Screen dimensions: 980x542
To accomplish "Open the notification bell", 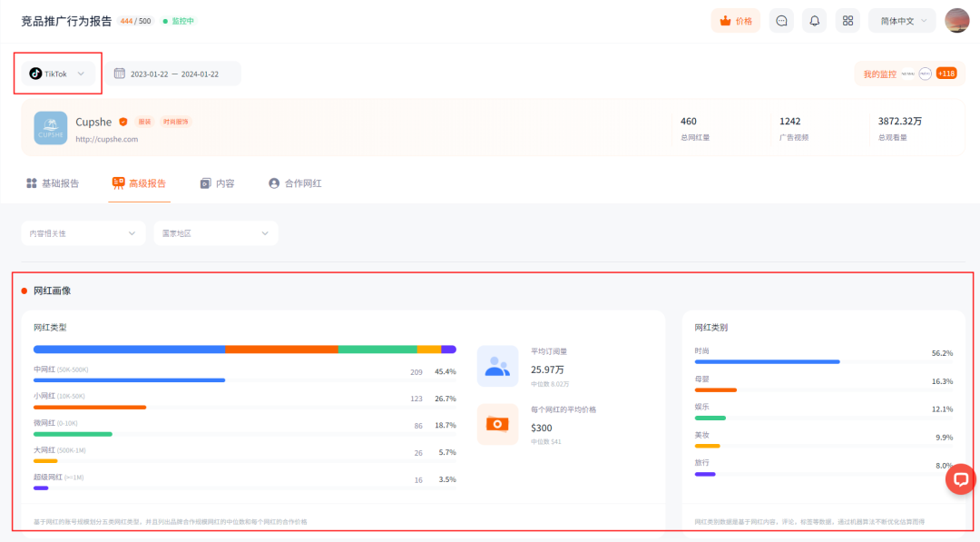I will [x=814, y=21].
